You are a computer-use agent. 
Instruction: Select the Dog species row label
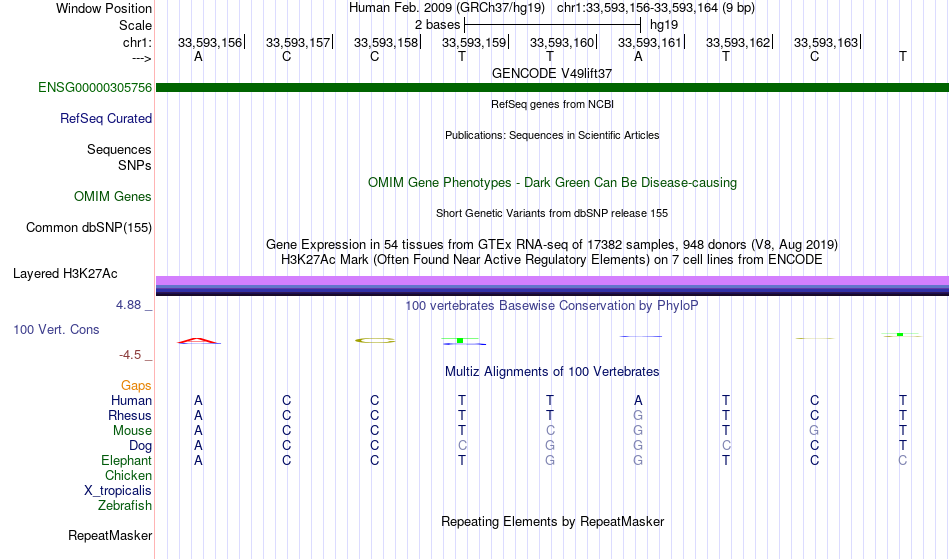click(140, 446)
